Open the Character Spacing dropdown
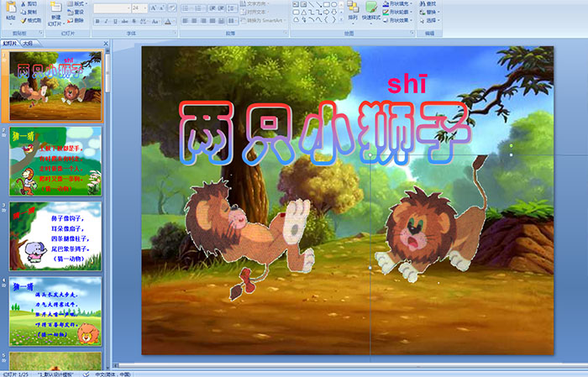This screenshot has width=588, height=377. 144,21
